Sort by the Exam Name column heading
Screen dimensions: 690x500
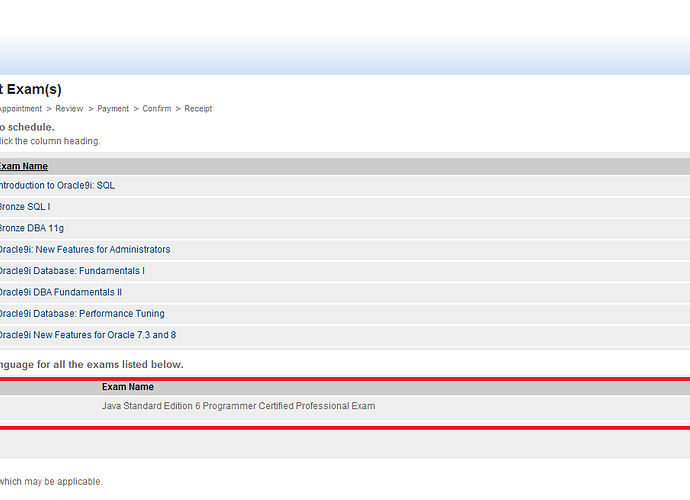click(x=23, y=166)
